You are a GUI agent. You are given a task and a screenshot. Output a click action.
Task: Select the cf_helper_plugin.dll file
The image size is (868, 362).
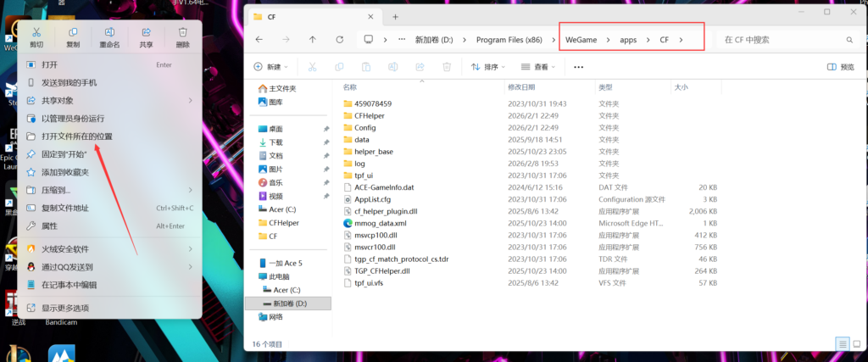pos(386,211)
